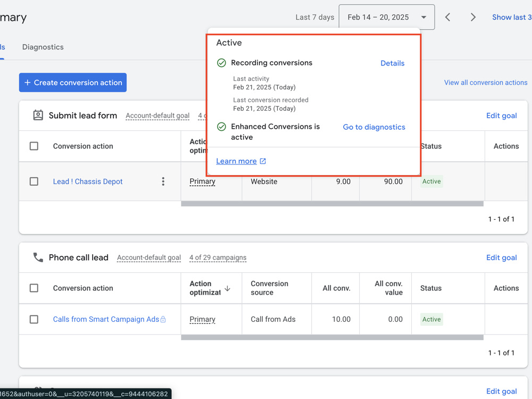
Task: Open Calls from Smart Campaign Ads conversion action
Action: coord(106,319)
